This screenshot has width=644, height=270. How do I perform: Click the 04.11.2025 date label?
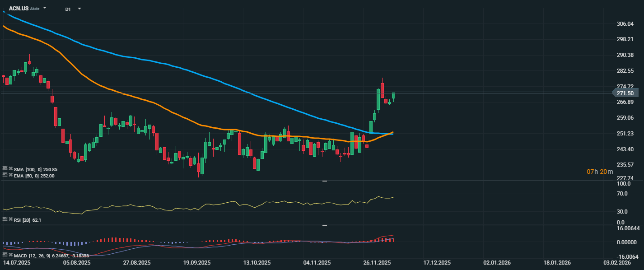317,263
